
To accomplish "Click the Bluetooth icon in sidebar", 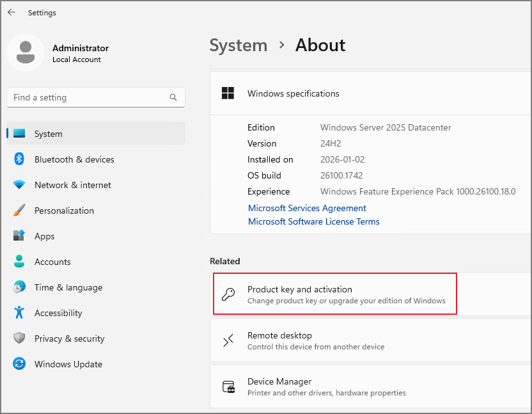I will click(x=19, y=159).
